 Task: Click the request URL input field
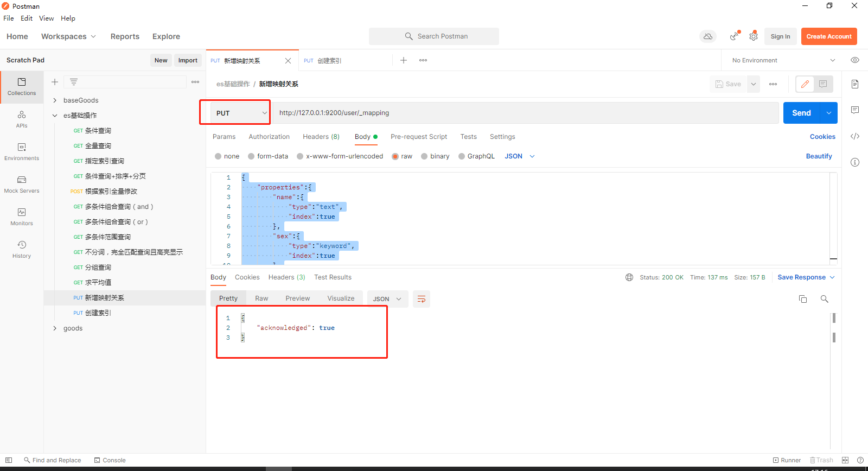(x=525, y=113)
